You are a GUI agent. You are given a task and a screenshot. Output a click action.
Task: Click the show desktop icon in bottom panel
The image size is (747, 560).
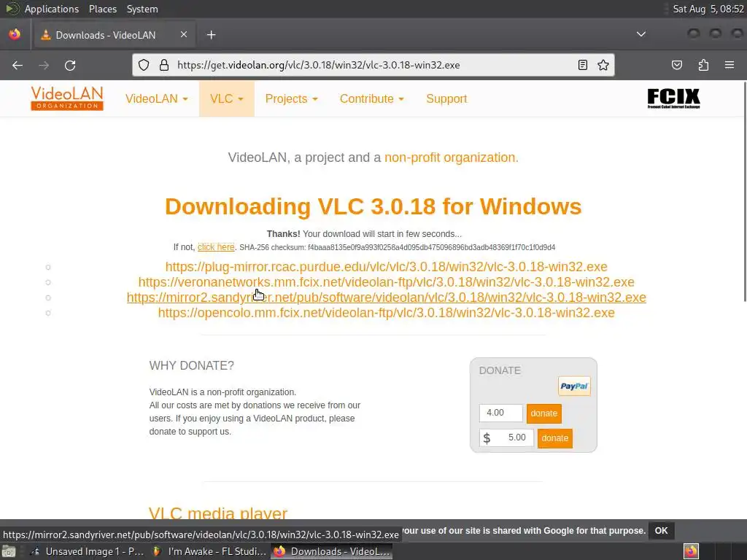pos(9,551)
